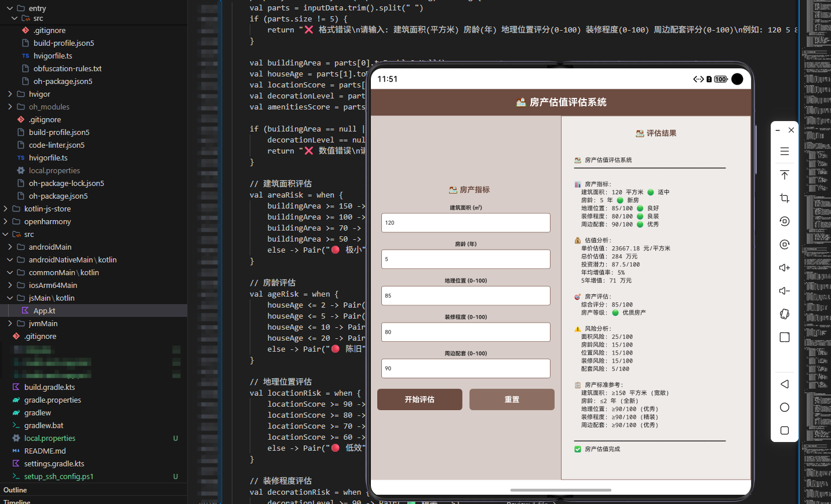Open the mirror toolbar hamburger menu
The width and height of the screenshot is (831, 504).
click(x=784, y=151)
